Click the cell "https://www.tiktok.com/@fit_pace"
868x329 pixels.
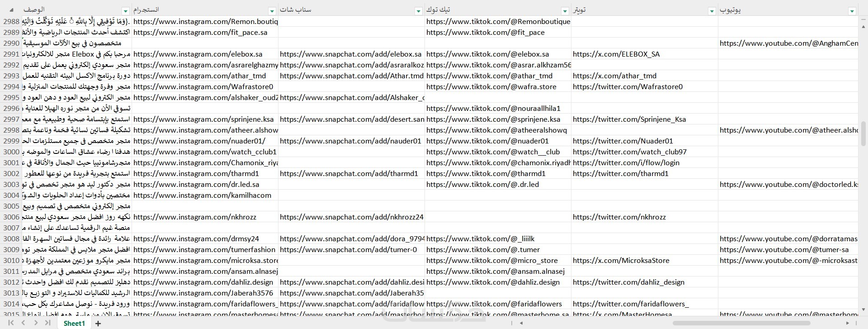click(x=498, y=33)
